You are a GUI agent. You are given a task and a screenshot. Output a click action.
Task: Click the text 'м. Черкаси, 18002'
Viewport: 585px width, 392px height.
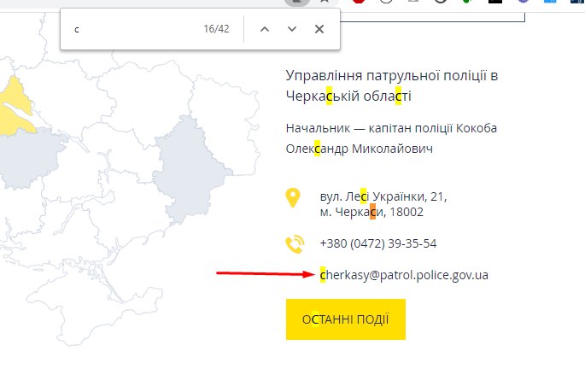point(371,212)
